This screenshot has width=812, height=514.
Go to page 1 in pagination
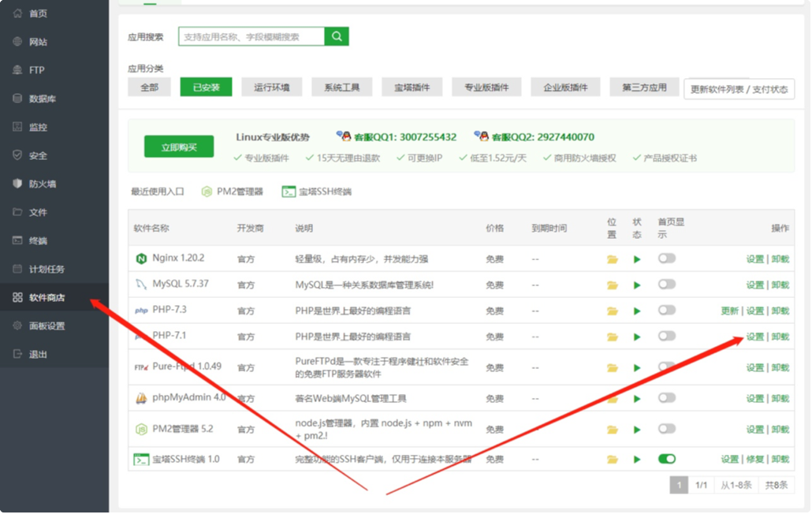pyautogui.click(x=679, y=485)
